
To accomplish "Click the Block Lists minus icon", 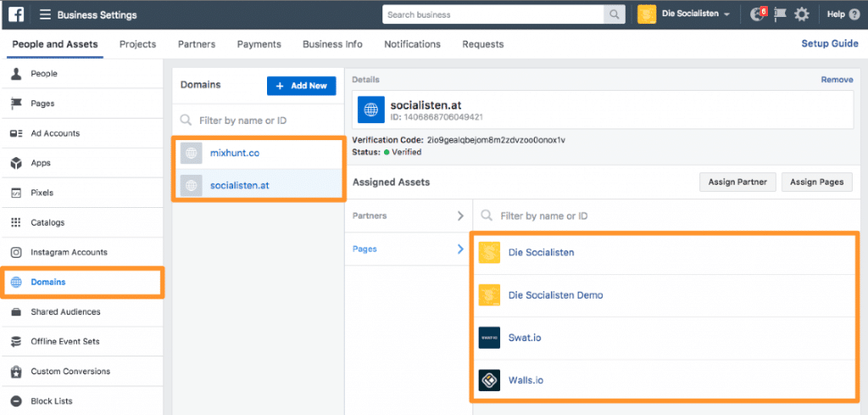I will click(x=16, y=401).
